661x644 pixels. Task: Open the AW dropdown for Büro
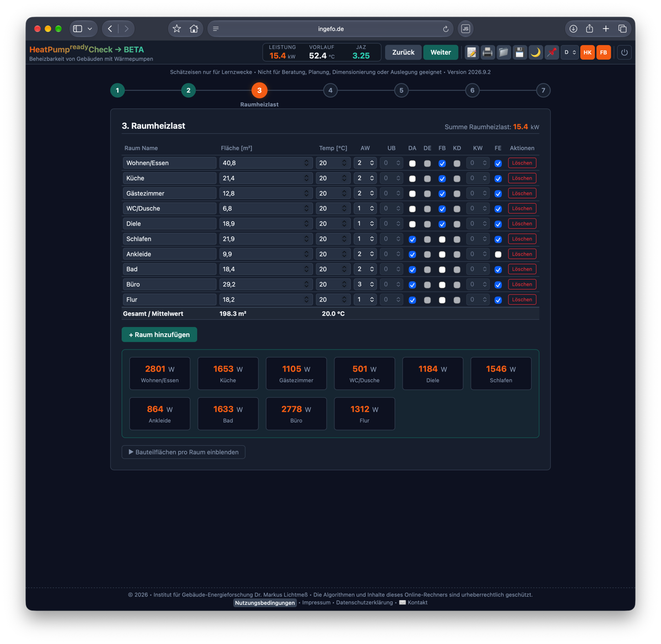(365, 285)
